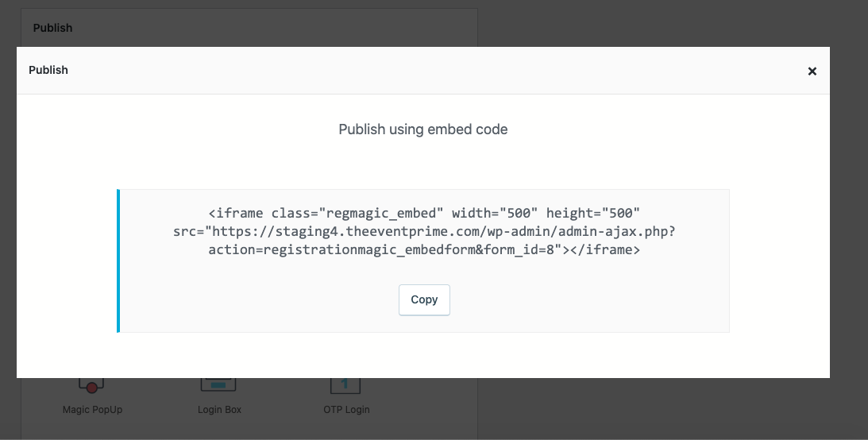Click the background Publish panel heading
868x440 pixels.
pos(52,28)
